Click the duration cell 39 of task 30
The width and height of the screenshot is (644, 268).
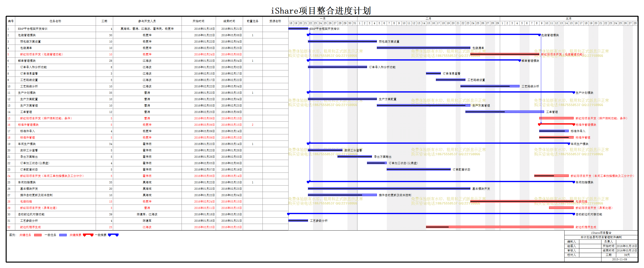[104, 215]
